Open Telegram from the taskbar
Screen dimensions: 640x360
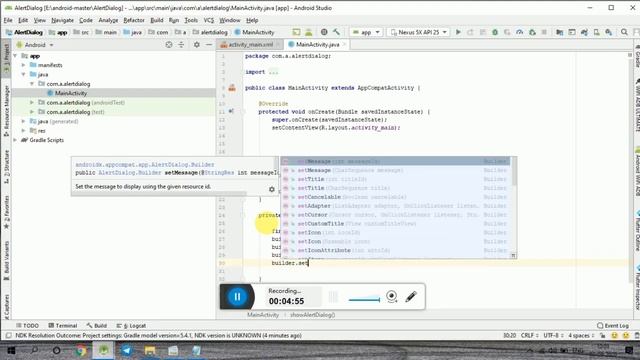tap(127, 350)
